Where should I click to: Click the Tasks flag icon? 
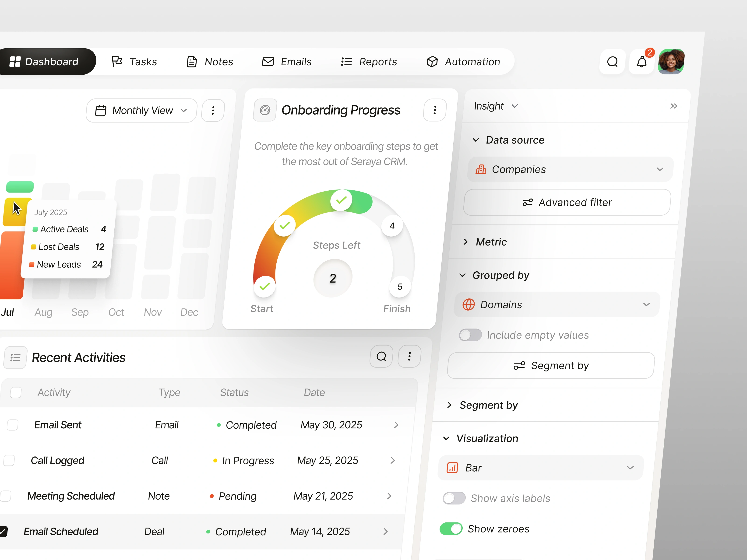[x=117, y=61]
